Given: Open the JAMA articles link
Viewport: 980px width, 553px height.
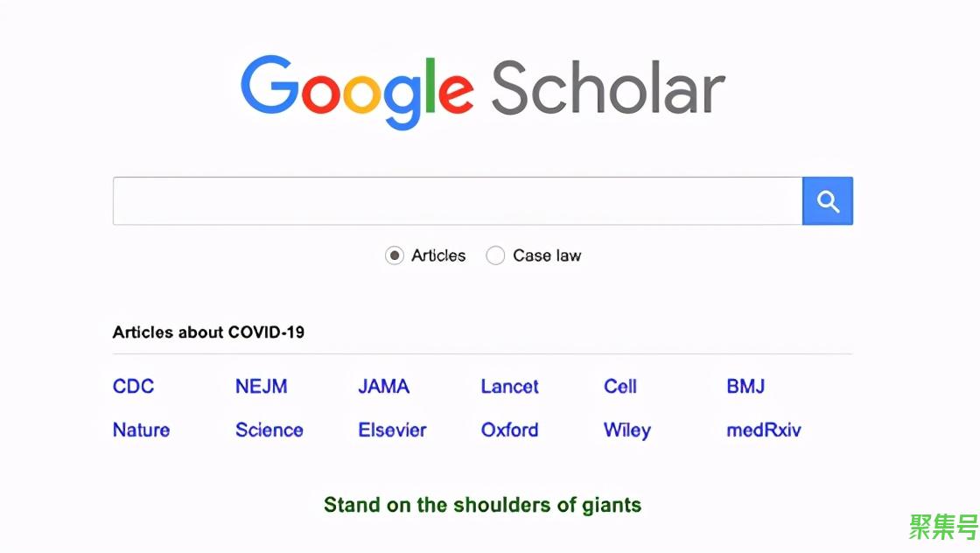Looking at the screenshot, I should (384, 386).
